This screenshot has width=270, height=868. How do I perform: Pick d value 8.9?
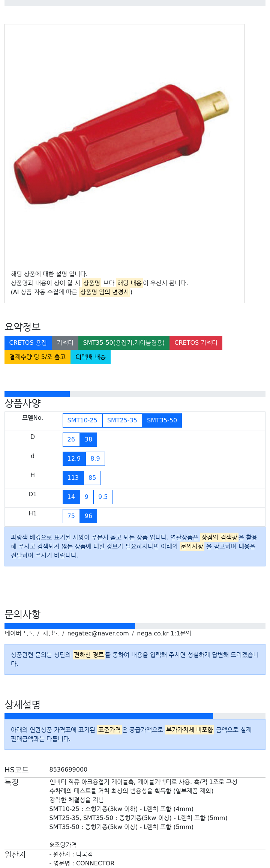95,459
